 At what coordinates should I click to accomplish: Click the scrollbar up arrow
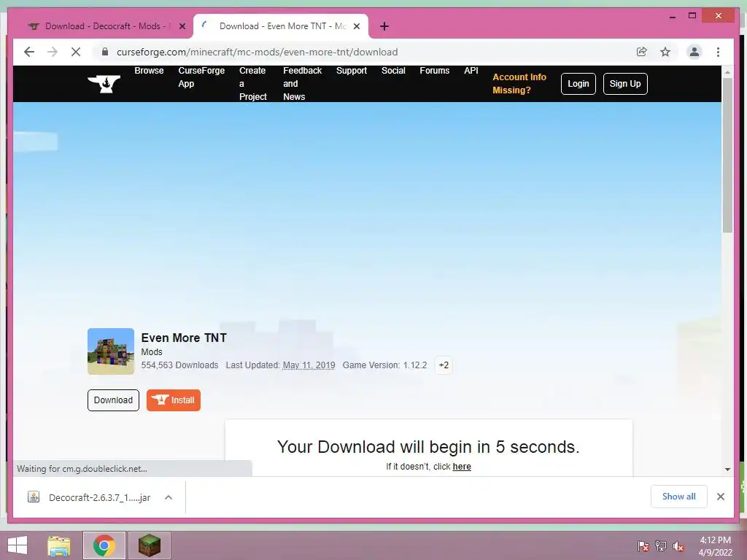(727, 72)
